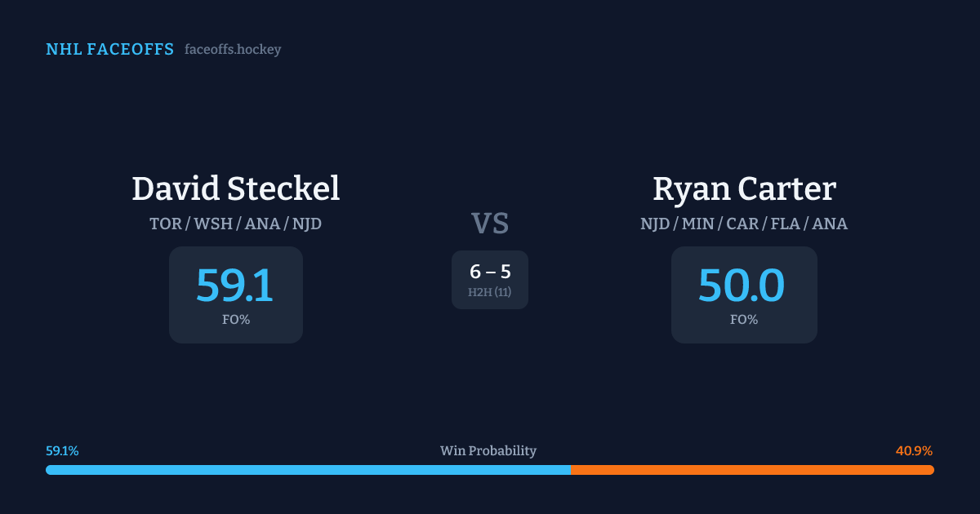Click the blue segment of the probability bar
980x514 pixels.
click(x=308, y=470)
